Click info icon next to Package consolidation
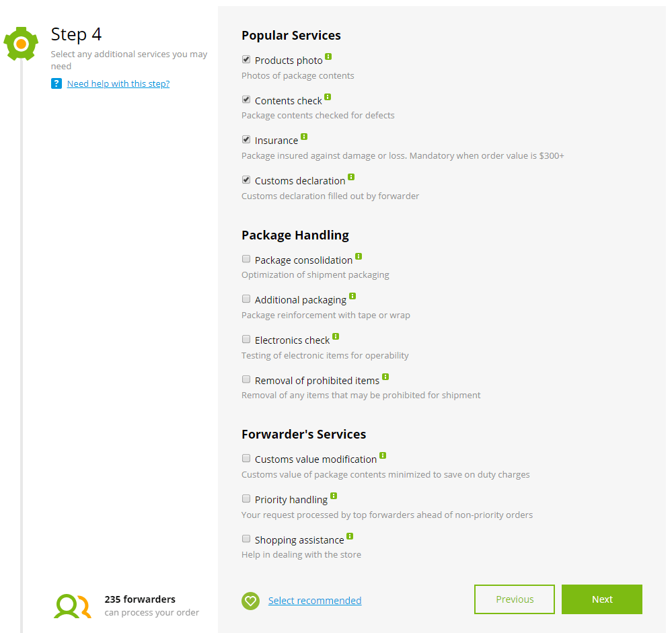672x633 pixels. click(x=359, y=256)
